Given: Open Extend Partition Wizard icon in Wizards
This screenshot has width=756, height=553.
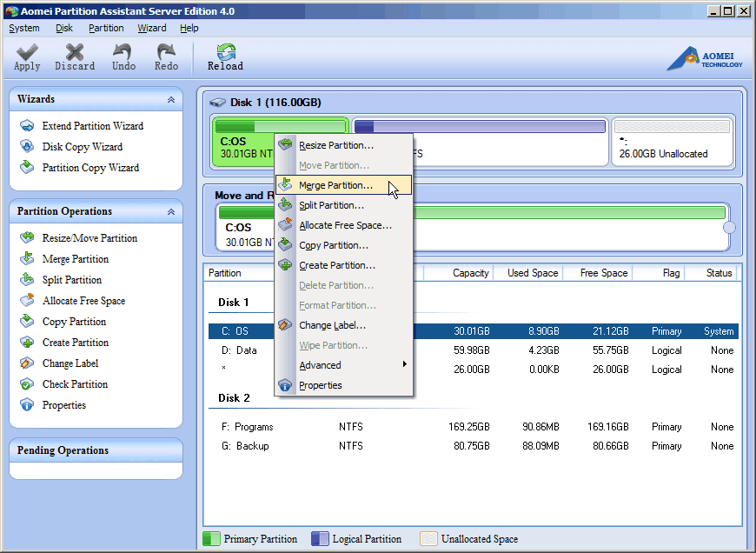Looking at the screenshot, I should click(27, 126).
